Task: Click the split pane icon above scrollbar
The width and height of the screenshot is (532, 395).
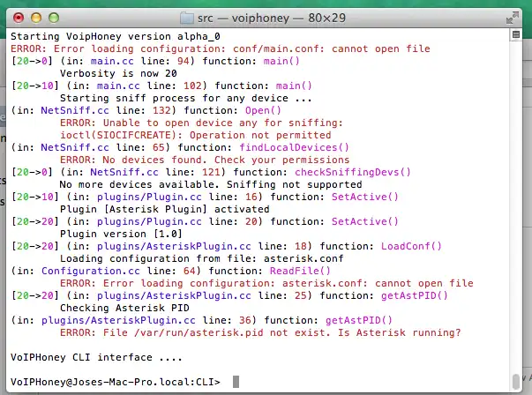Action: click(516, 34)
